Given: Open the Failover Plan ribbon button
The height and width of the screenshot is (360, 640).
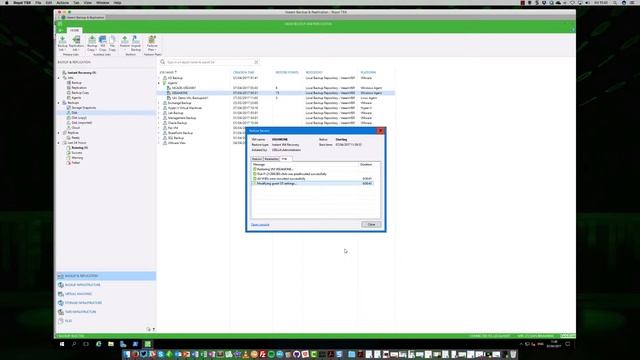Looking at the screenshot, I should 152,43.
